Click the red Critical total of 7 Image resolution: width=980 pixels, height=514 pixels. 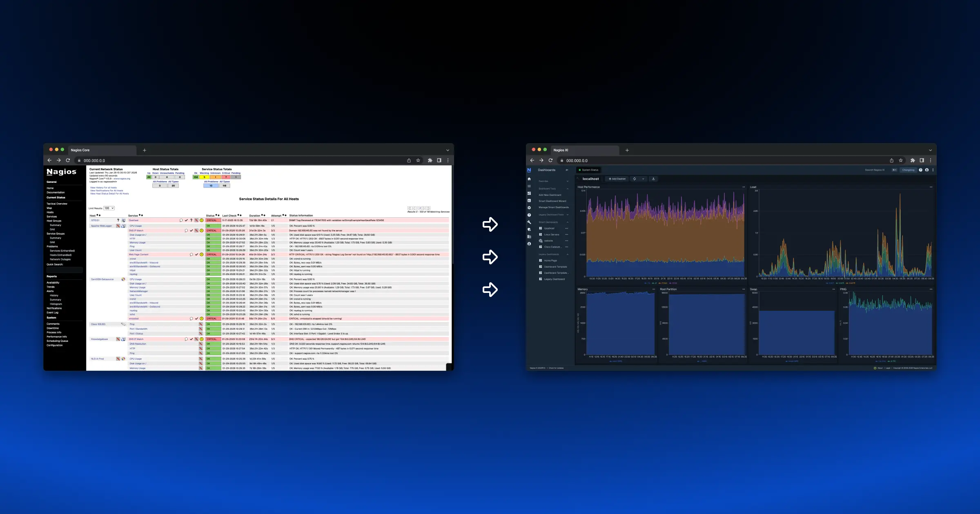coord(226,177)
